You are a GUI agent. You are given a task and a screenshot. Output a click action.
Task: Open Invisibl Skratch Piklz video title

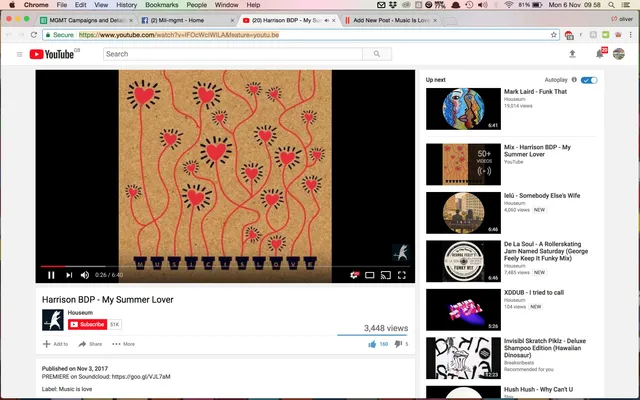point(545,348)
